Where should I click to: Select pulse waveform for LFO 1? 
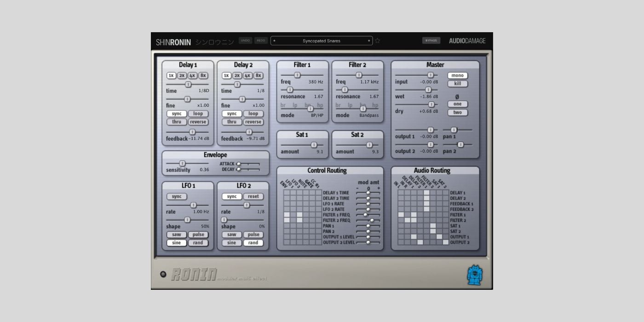click(x=198, y=235)
